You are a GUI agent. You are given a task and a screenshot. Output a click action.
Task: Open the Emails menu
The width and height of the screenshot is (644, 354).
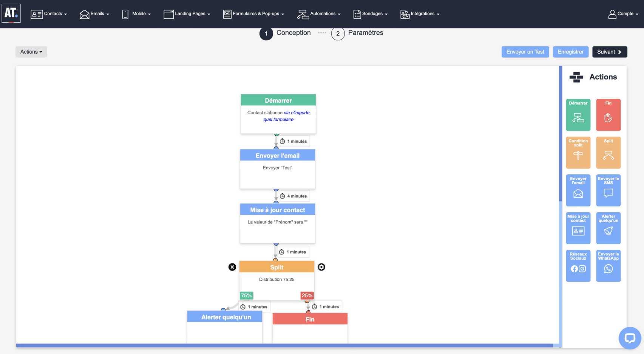[94, 14]
